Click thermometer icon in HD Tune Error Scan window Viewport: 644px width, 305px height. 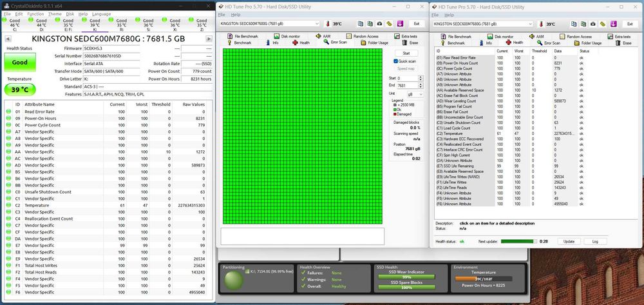click(328, 24)
